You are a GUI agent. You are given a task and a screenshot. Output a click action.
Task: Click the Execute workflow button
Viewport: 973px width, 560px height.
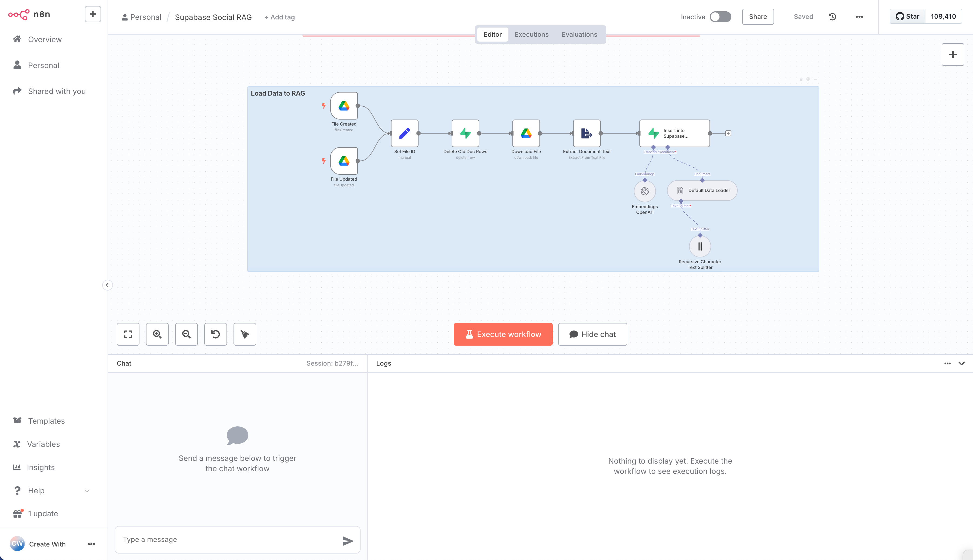[503, 334]
